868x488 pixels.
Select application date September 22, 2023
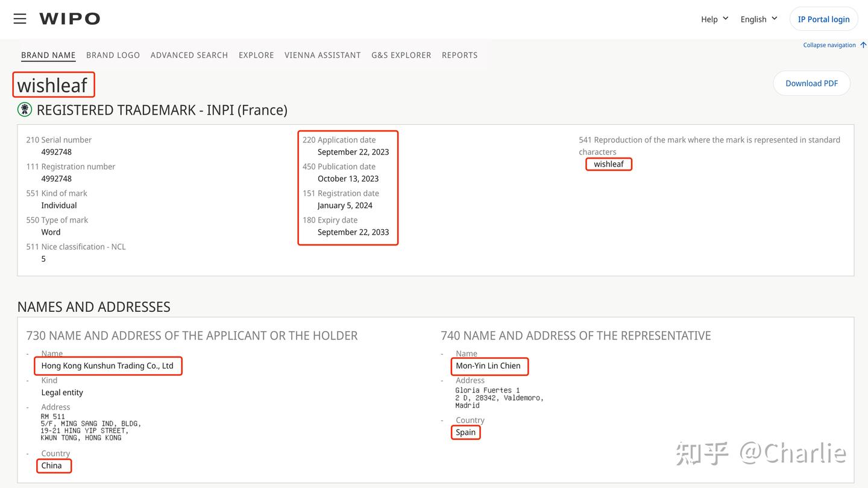click(x=353, y=152)
